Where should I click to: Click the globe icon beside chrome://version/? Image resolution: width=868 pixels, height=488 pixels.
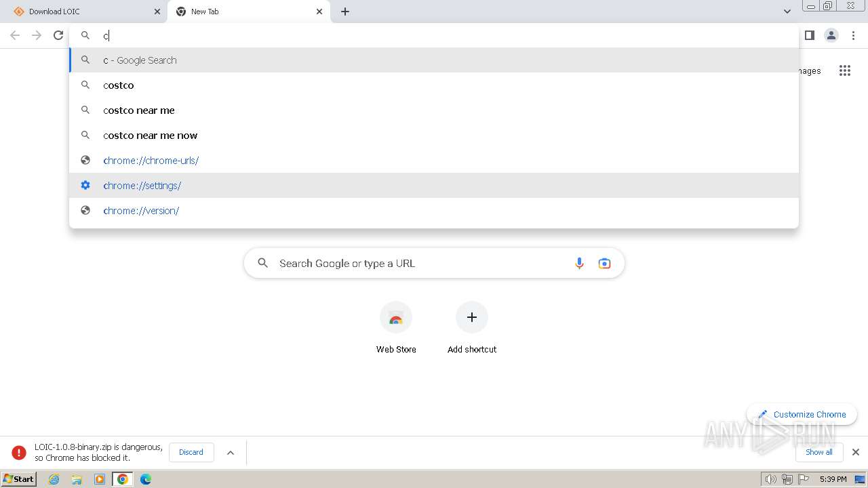pos(85,211)
